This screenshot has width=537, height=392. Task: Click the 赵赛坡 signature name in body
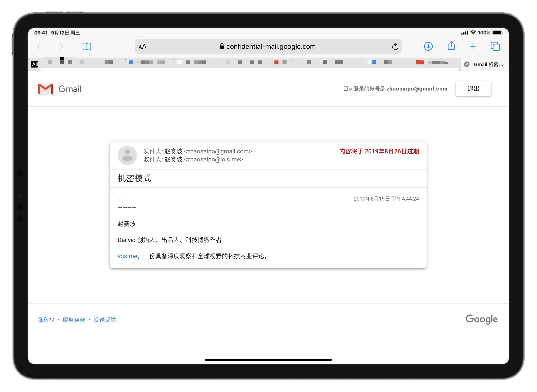127,224
